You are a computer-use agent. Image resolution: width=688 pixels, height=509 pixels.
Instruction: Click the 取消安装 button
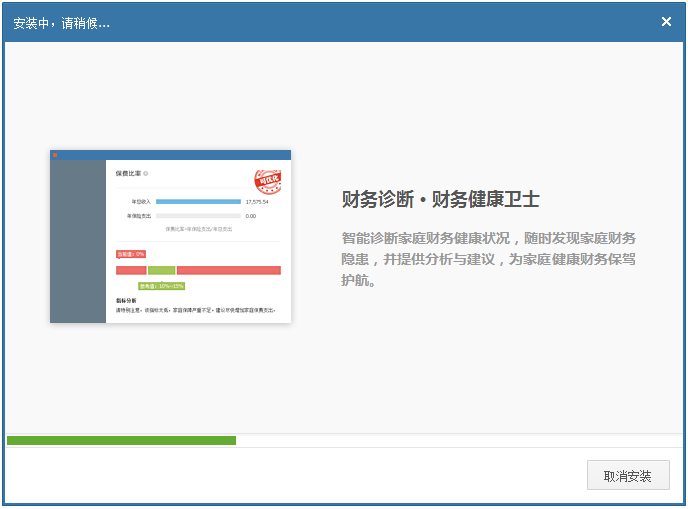click(627, 476)
